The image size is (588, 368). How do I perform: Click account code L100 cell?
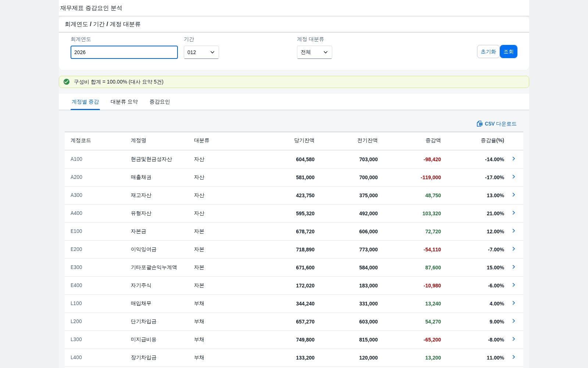click(76, 303)
